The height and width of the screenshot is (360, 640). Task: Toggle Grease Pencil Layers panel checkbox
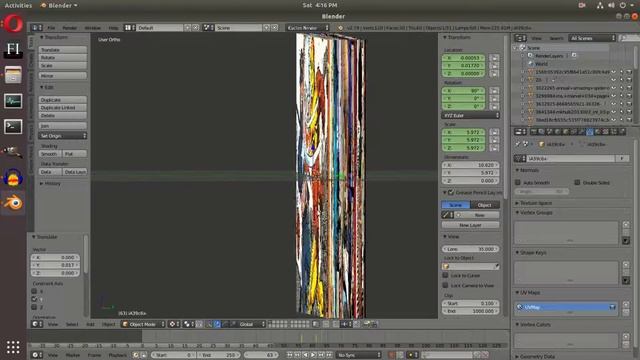(x=451, y=192)
